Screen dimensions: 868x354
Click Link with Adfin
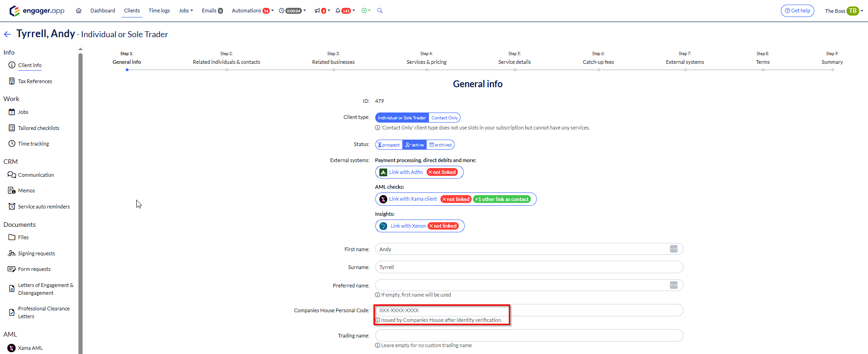(406, 172)
